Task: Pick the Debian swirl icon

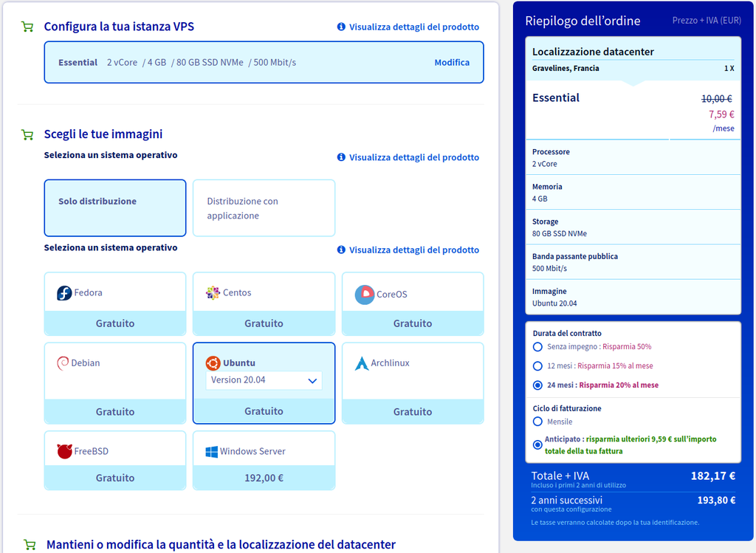Action: click(x=63, y=363)
